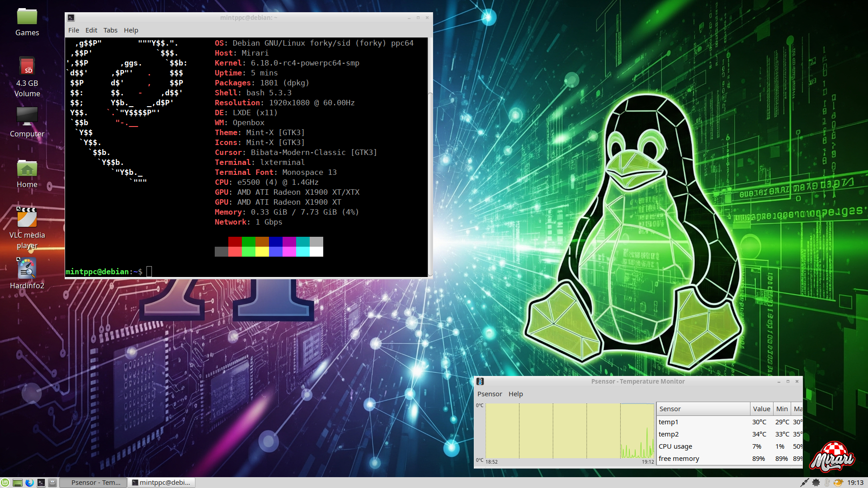Switch to Psensor taskbar window button
This screenshot has height=488, width=868.
pos(93,483)
